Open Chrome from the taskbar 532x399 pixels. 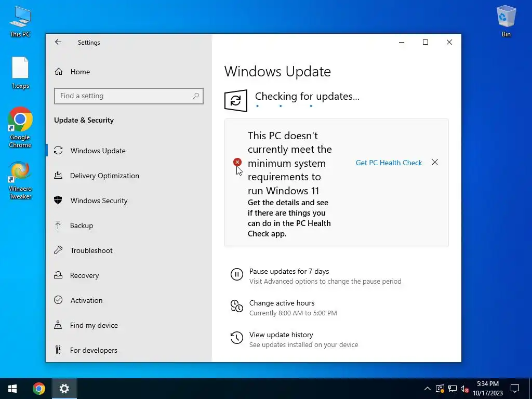[x=38, y=389]
